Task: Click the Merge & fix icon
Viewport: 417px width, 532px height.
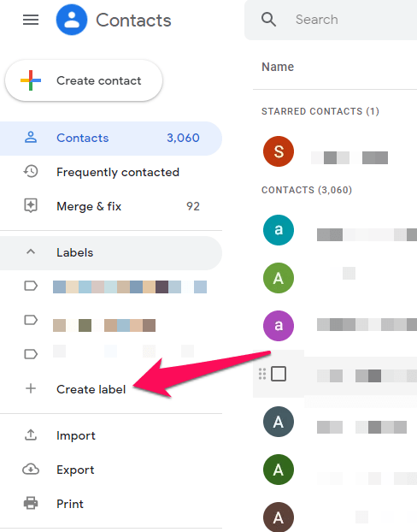Action: tap(31, 206)
